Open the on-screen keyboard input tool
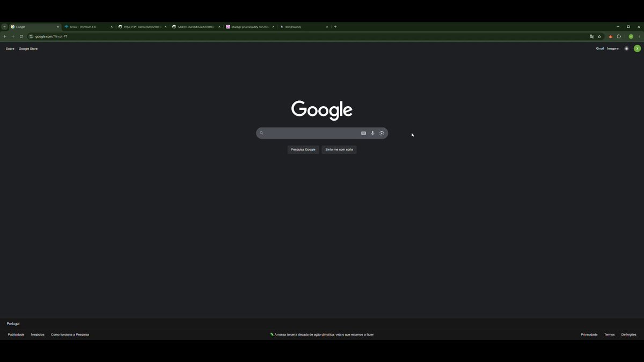Screen dimensions: 644x362 coord(363,133)
